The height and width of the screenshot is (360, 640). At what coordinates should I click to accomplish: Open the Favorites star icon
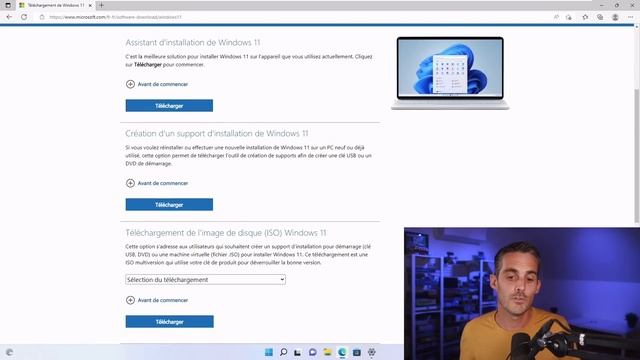pos(585,17)
